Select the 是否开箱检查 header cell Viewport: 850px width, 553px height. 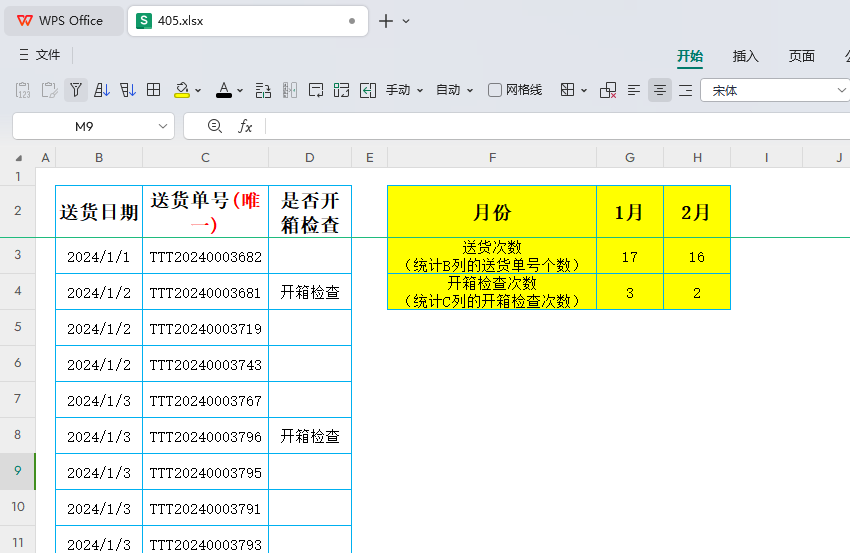pos(310,211)
